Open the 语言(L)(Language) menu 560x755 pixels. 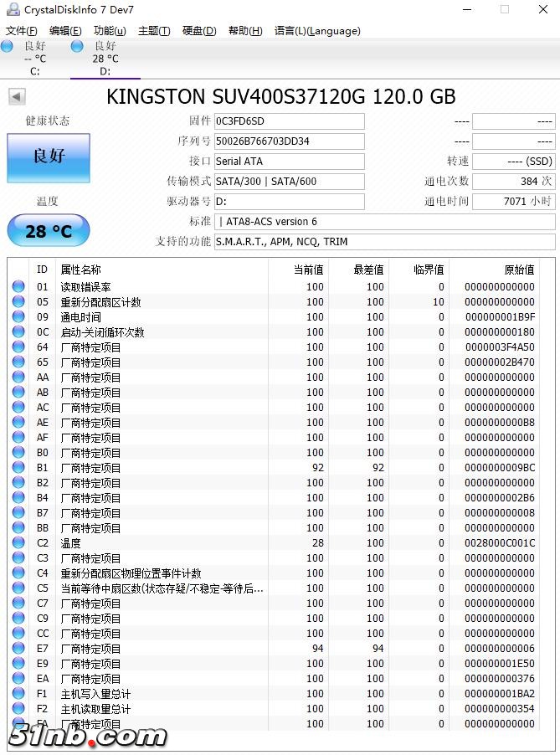click(x=317, y=31)
